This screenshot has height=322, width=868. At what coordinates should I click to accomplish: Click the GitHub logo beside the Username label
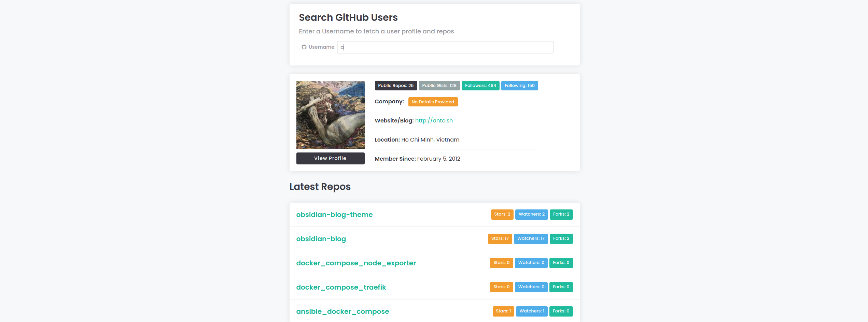[x=304, y=47]
